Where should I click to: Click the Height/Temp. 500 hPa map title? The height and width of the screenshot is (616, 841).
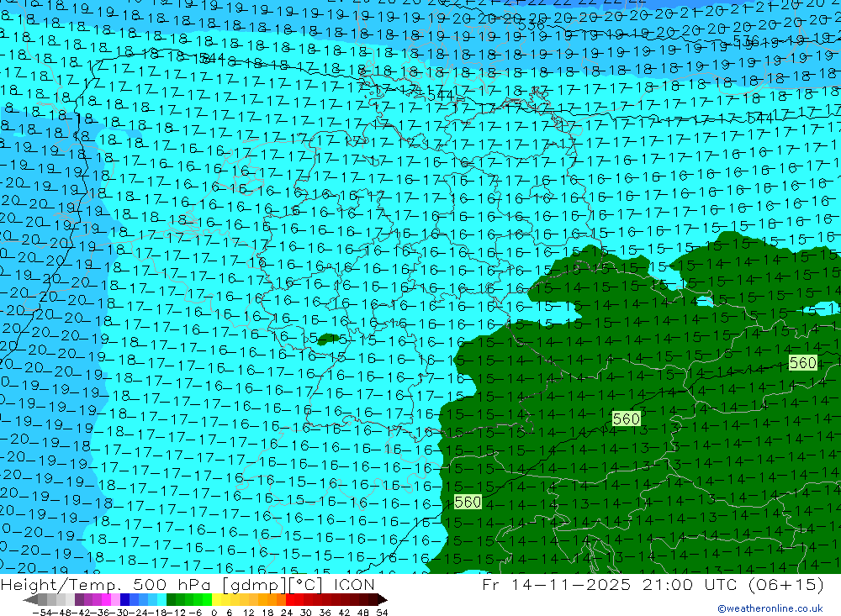pyautogui.click(x=188, y=584)
